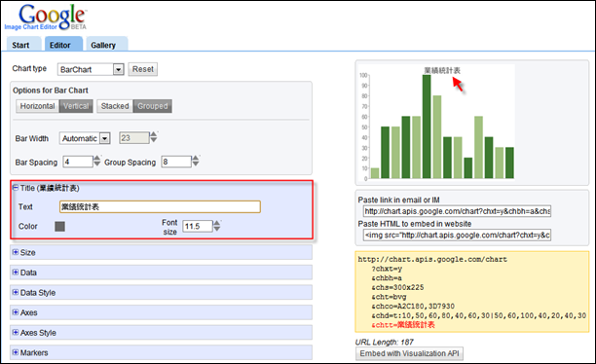Click the &chco=A2C180,3D7930 parameter line
The height and width of the screenshot is (364, 596).
413,307
